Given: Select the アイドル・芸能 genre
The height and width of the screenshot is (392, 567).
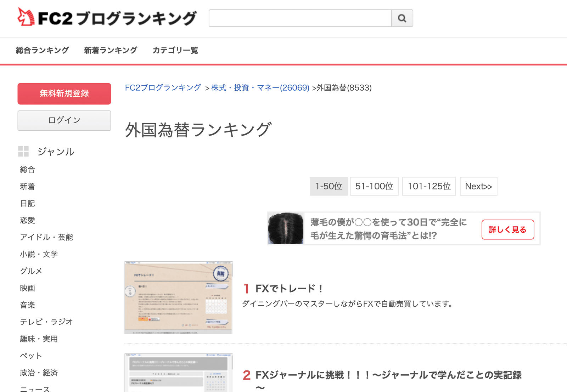Looking at the screenshot, I should (46, 237).
